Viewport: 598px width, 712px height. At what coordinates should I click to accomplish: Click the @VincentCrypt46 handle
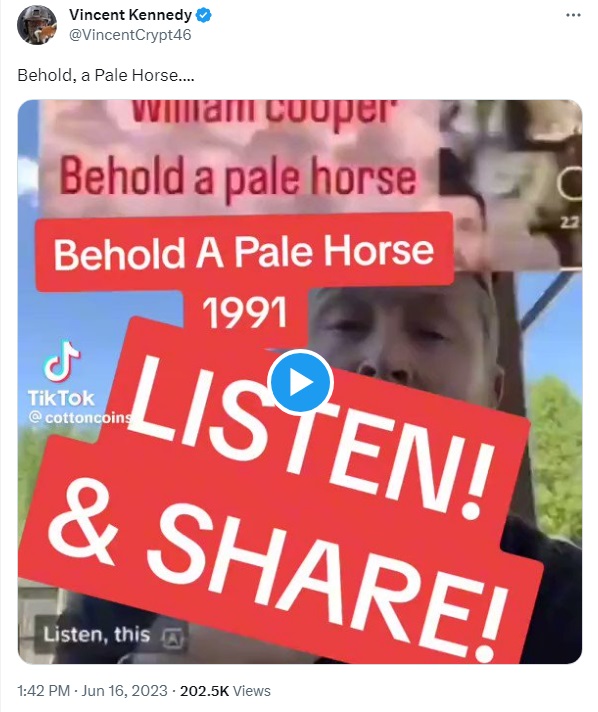pos(130,35)
